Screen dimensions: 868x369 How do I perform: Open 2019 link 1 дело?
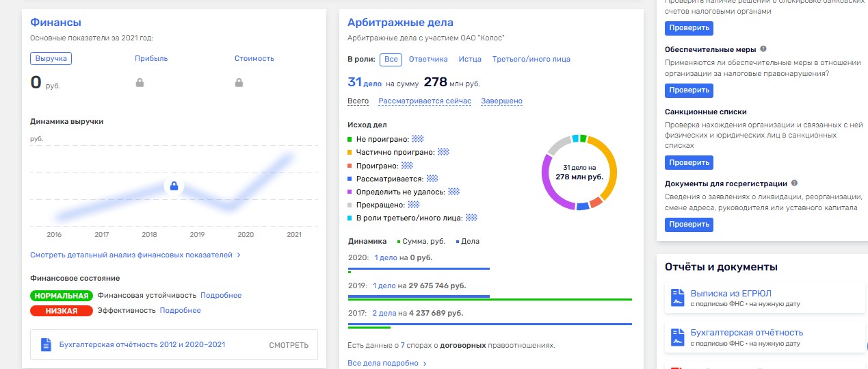[x=384, y=285]
